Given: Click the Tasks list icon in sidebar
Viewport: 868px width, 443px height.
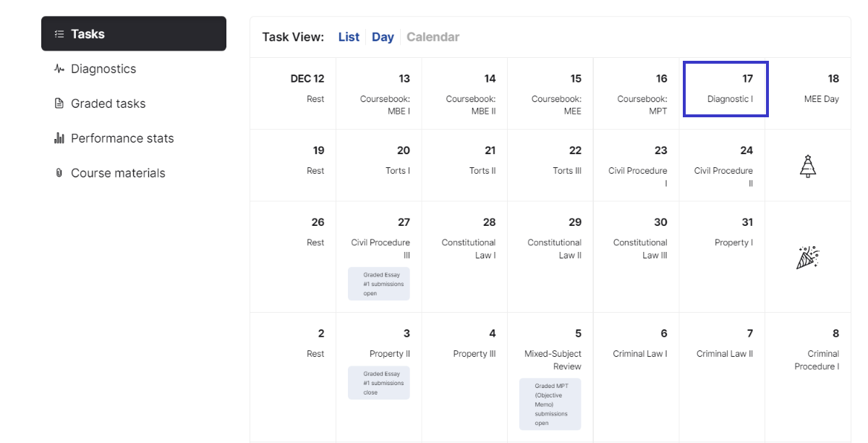Looking at the screenshot, I should click(59, 34).
